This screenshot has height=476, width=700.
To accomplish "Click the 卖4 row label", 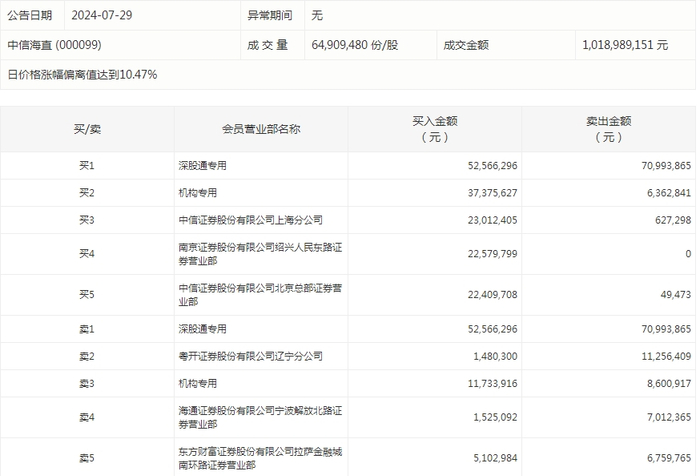I will 87,417.
